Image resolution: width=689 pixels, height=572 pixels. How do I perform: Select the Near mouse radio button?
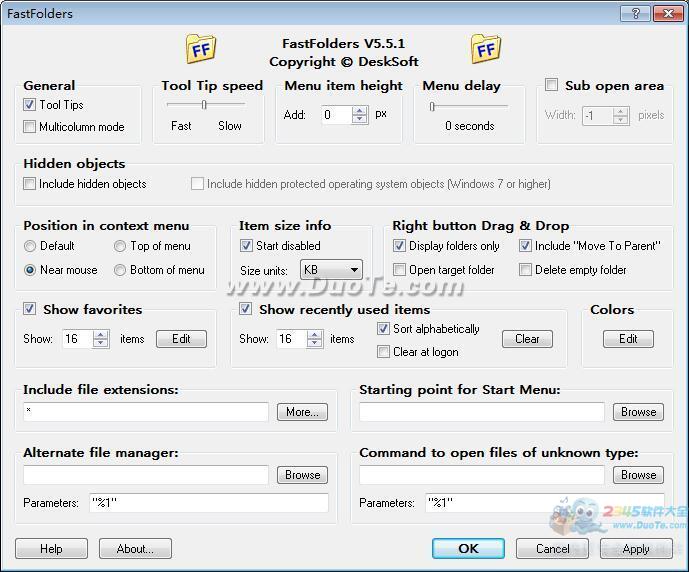[30, 270]
